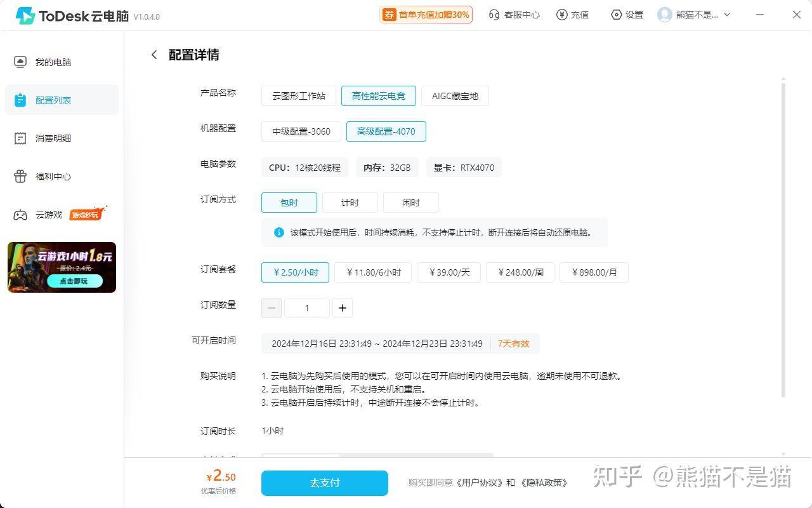Image resolution: width=812 pixels, height=508 pixels.
Task: Click the CPU 12核20线程 spec tag
Action: [304, 168]
